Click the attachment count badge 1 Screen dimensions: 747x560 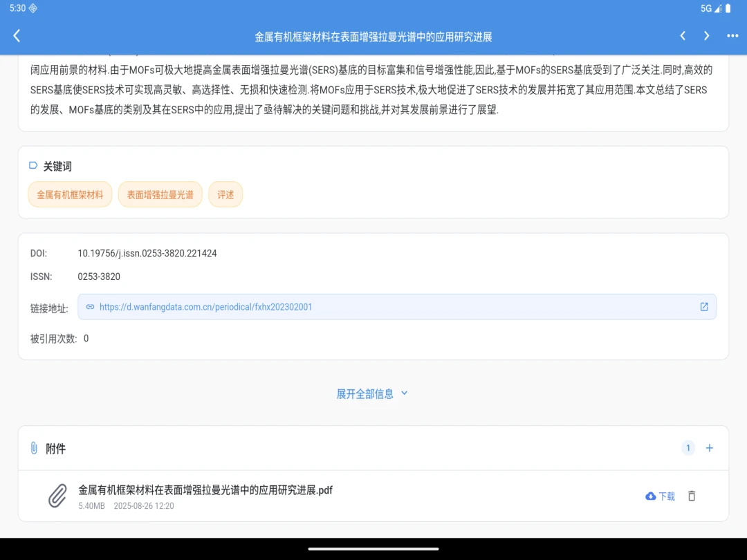point(688,447)
